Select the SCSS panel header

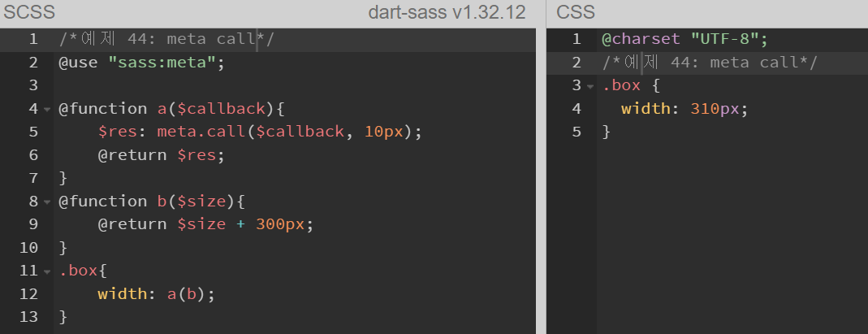tap(28, 12)
